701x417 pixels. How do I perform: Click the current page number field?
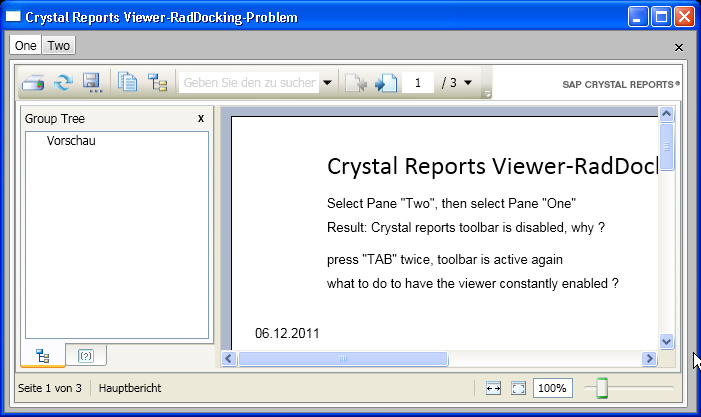tap(418, 83)
